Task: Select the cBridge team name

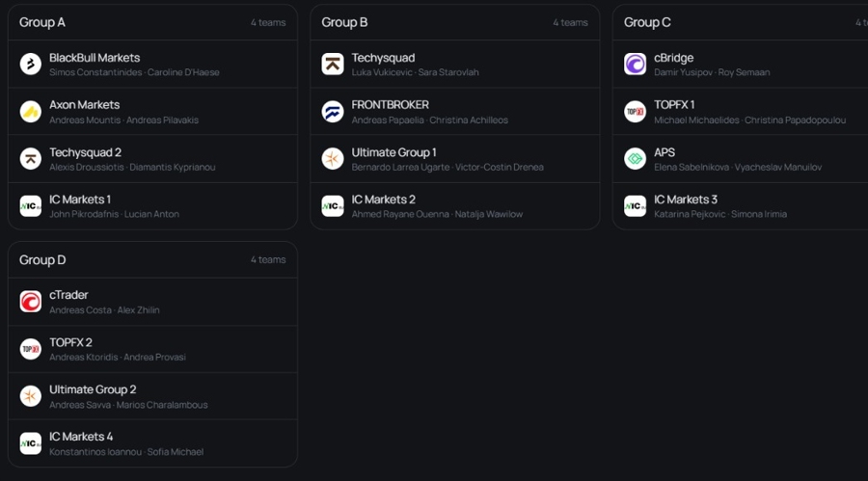Action: point(674,58)
